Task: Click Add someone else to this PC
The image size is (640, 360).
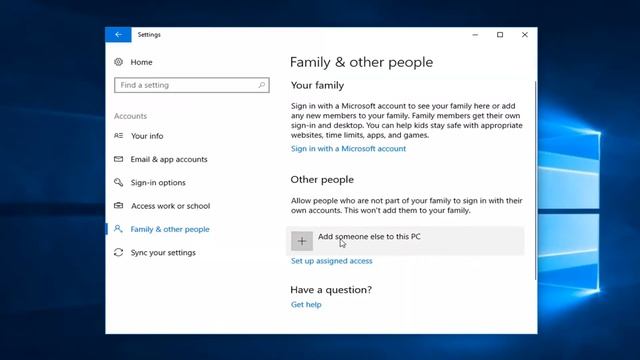Action: (405, 241)
